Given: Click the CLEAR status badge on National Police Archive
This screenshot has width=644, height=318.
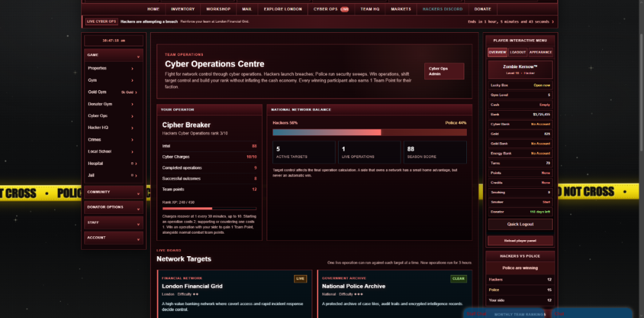Looking at the screenshot, I should (x=459, y=279).
